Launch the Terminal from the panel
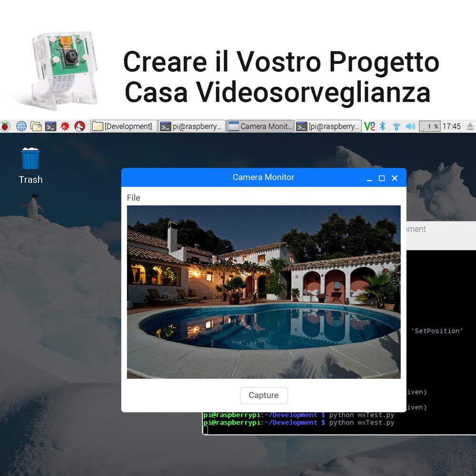This screenshot has height=476, width=476. (x=51, y=126)
